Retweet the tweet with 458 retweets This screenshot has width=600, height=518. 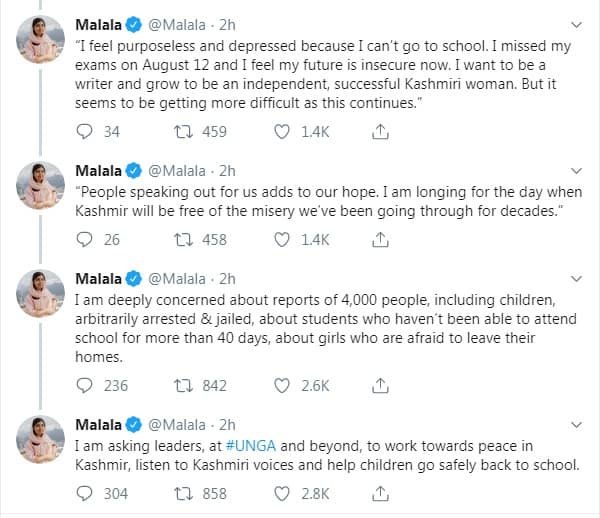(x=183, y=239)
